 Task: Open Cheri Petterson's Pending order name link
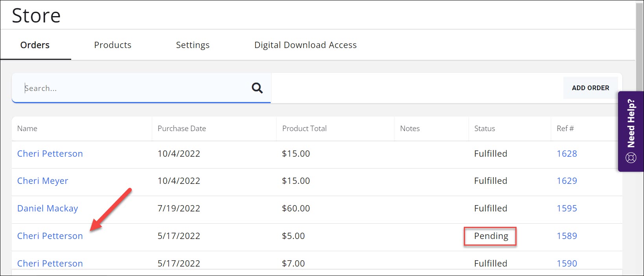50,236
